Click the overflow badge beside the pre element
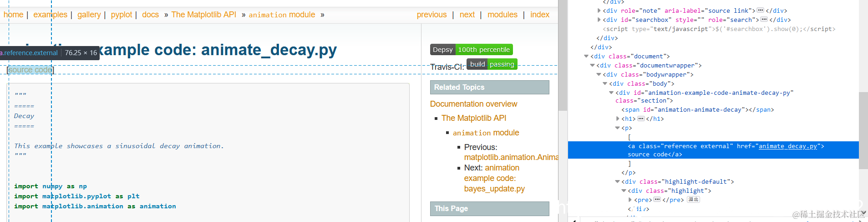This screenshot has height=222, width=868. coord(693,200)
